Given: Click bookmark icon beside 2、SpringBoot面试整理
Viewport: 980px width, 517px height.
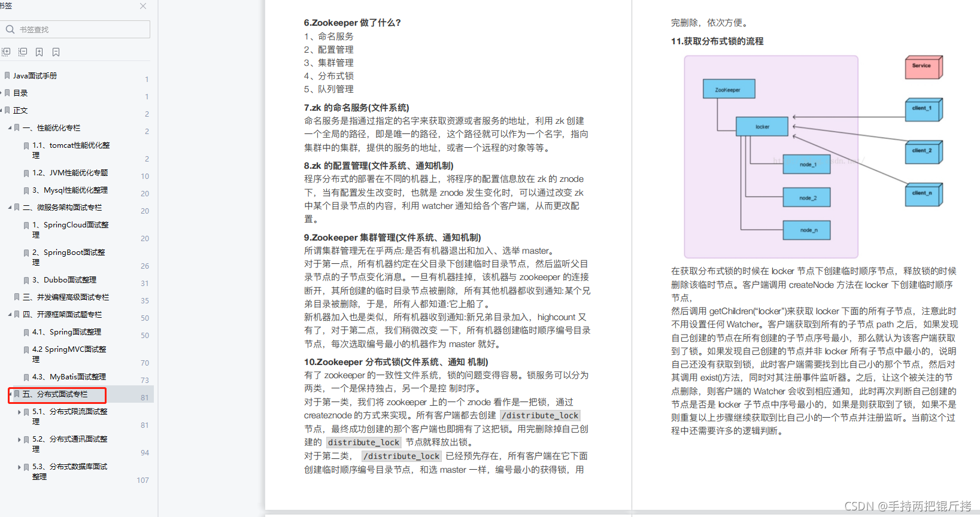Looking at the screenshot, I should [26, 253].
